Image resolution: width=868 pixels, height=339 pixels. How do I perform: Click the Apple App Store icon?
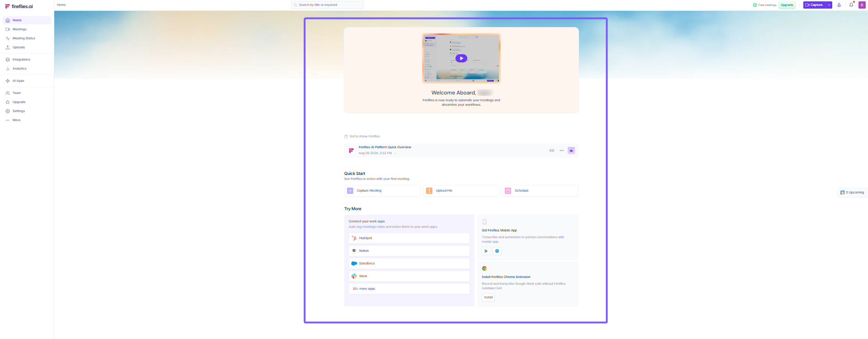(x=497, y=251)
